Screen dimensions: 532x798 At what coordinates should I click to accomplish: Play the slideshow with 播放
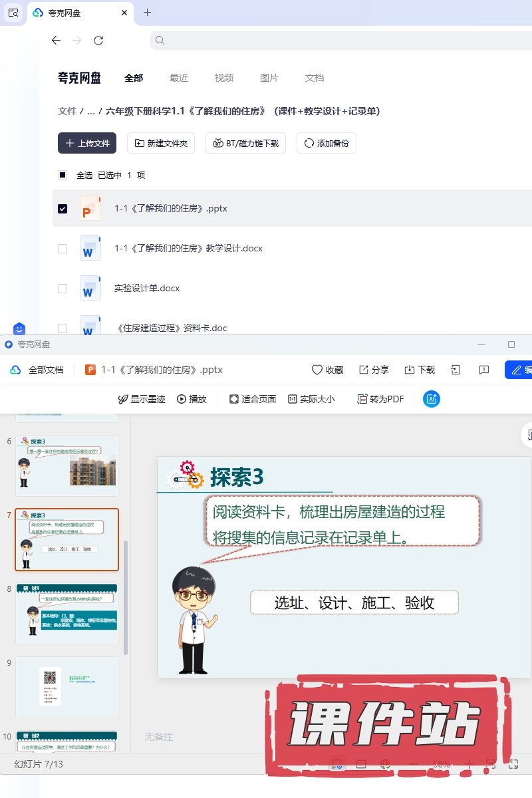coord(192,399)
